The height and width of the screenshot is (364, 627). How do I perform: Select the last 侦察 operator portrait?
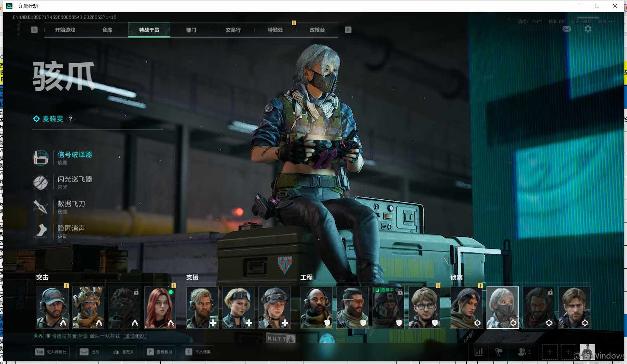pyautogui.click(x=574, y=307)
